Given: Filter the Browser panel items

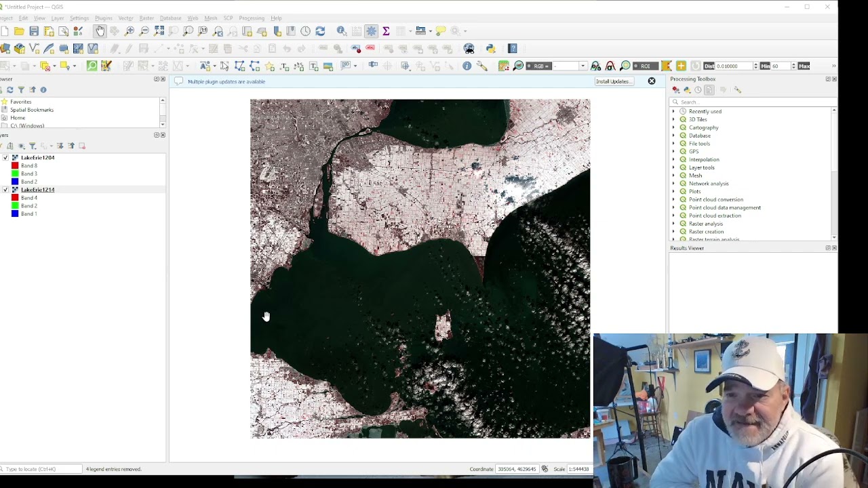Looking at the screenshot, I should click(21, 89).
